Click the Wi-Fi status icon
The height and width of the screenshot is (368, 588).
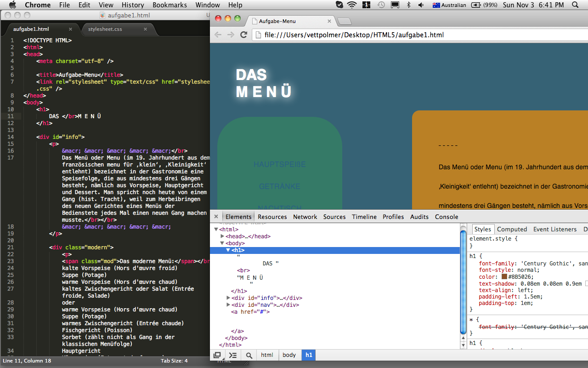pos(352,5)
